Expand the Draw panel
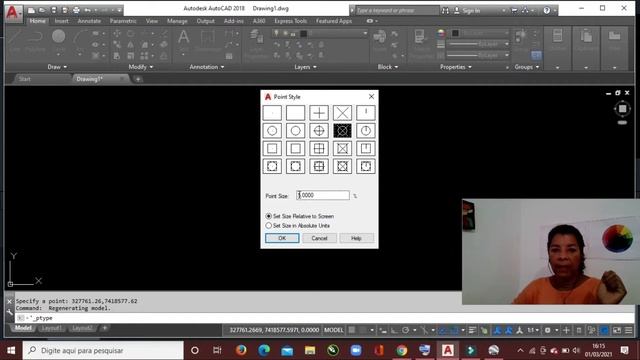This screenshot has width=640, height=360. pos(57,67)
